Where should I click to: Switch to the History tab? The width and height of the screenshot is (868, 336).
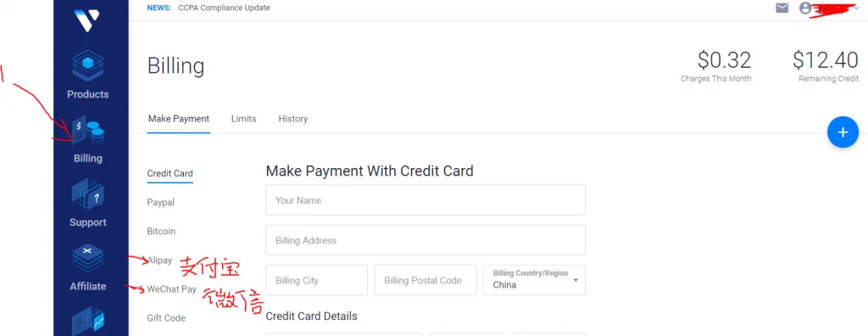pos(292,119)
